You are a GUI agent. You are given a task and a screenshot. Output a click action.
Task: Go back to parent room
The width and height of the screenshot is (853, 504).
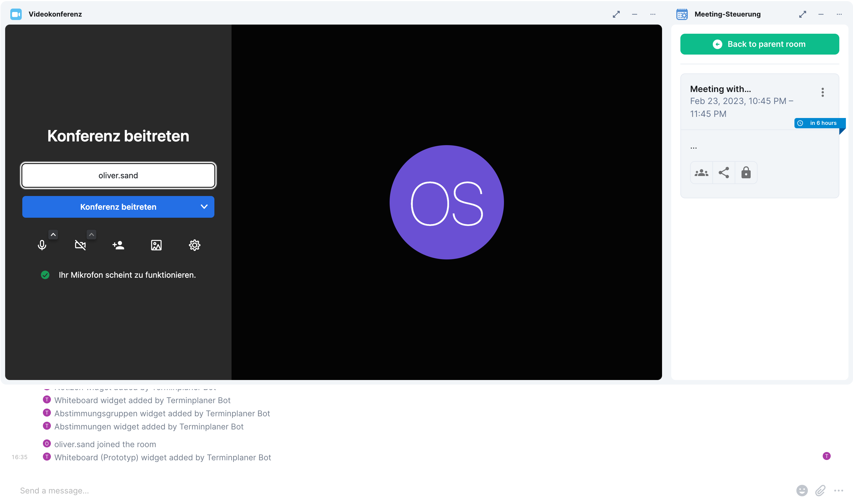(x=759, y=44)
